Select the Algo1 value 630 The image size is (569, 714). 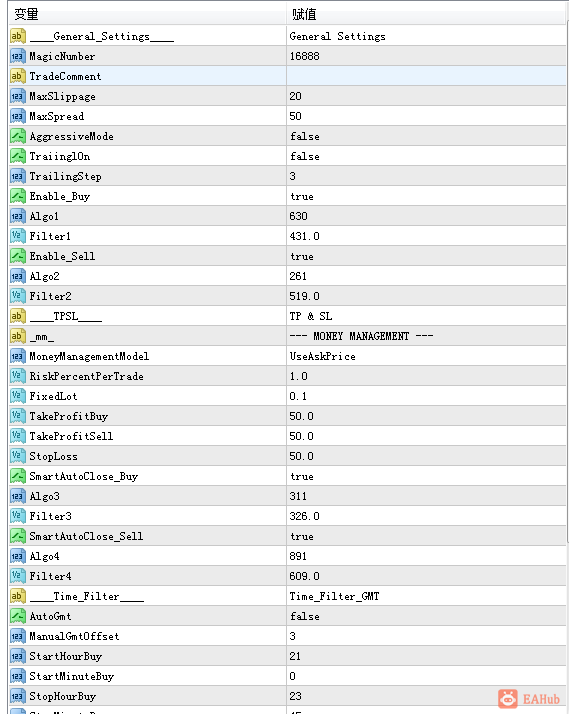[x=299, y=216]
